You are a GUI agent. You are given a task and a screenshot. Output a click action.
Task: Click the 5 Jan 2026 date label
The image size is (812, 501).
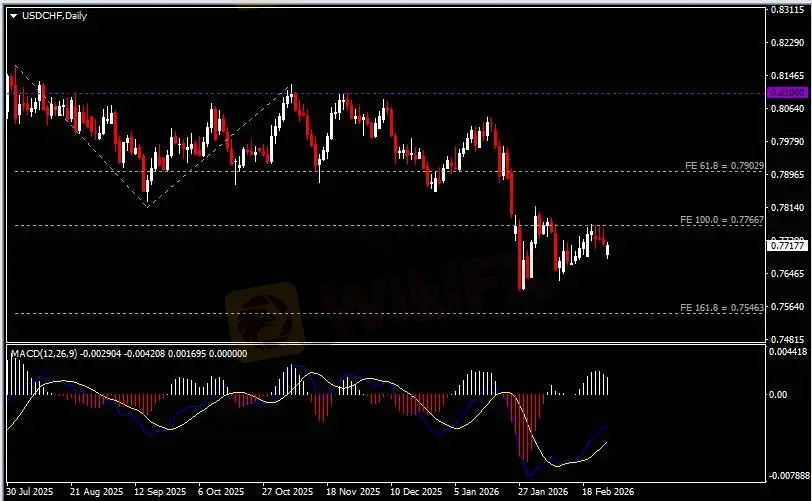478,493
